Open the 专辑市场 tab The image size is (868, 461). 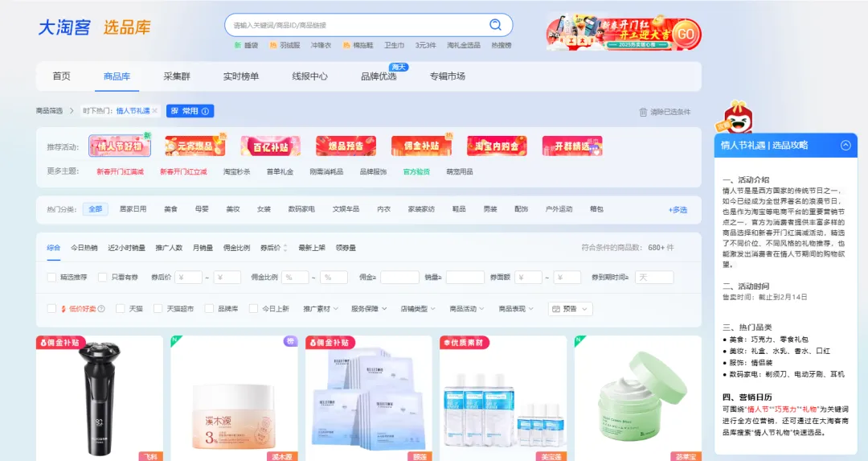448,76
